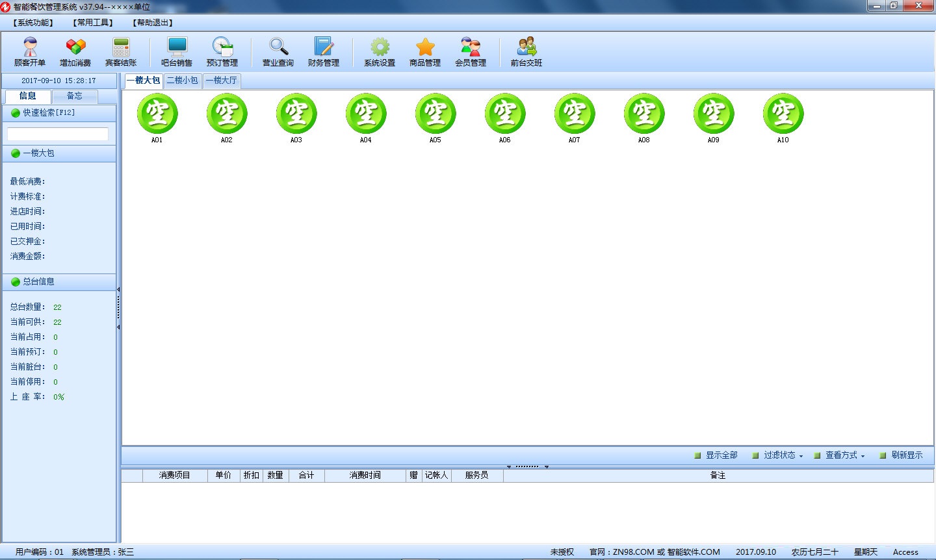Select empty table A05

click(435, 118)
